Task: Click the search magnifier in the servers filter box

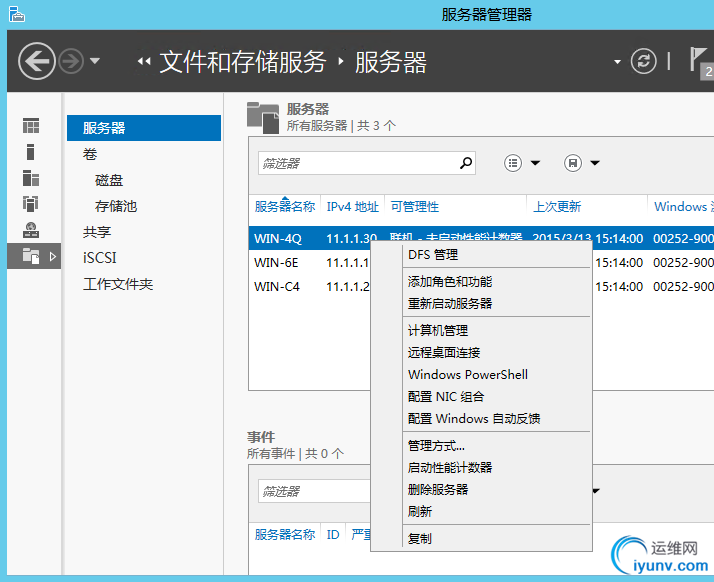Action: pyautogui.click(x=465, y=163)
